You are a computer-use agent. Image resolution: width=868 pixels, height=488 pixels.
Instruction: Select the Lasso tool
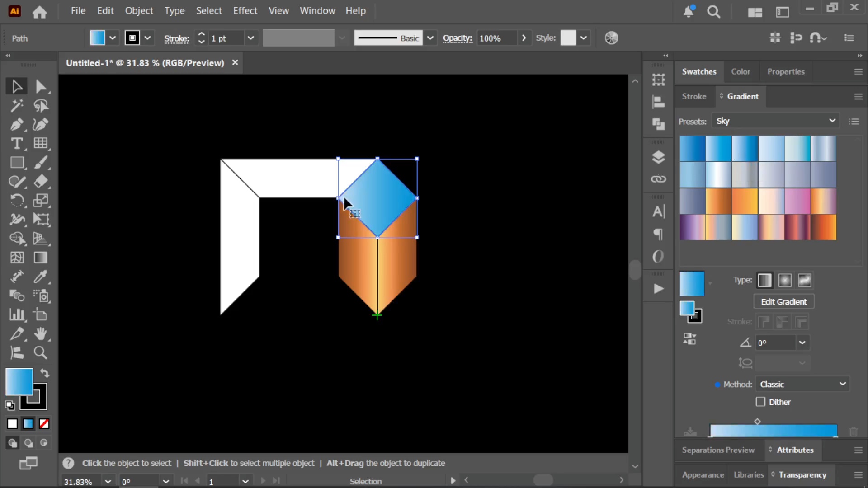41,106
